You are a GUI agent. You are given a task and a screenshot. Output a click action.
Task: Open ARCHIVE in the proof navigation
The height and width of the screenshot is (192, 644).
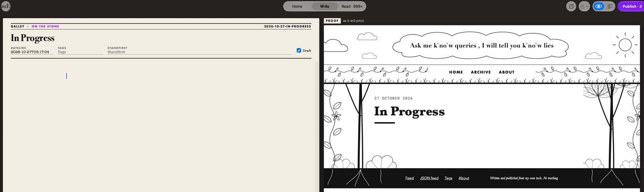pos(481,72)
